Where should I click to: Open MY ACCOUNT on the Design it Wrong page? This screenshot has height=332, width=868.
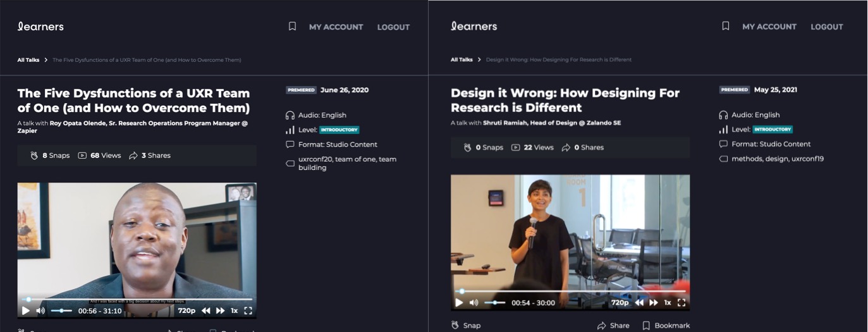[769, 27]
